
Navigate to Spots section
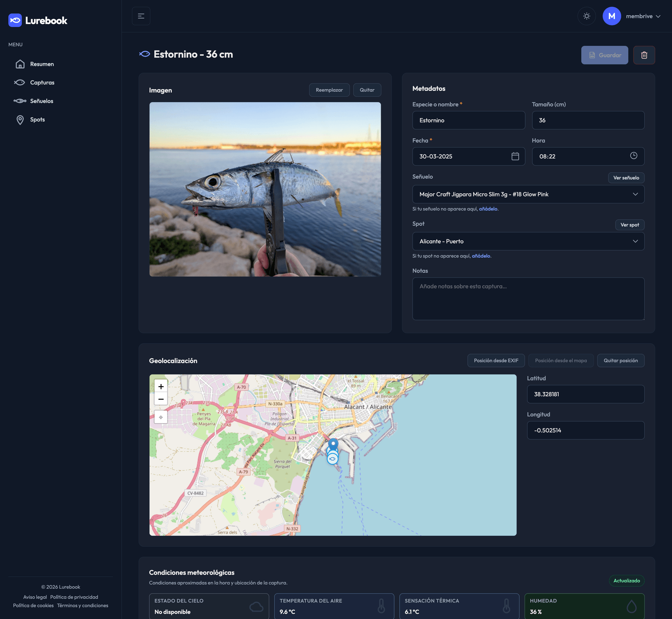37,120
